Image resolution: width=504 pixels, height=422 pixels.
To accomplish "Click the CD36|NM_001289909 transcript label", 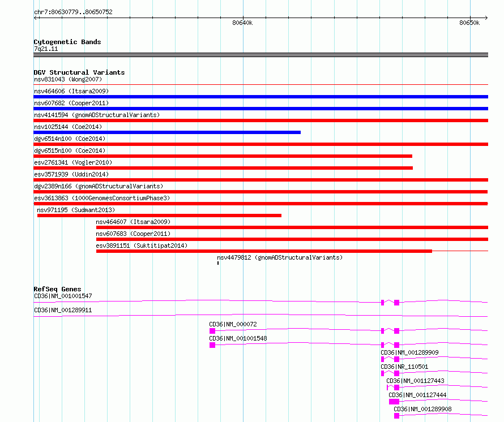I will pyautogui.click(x=410, y=352).
